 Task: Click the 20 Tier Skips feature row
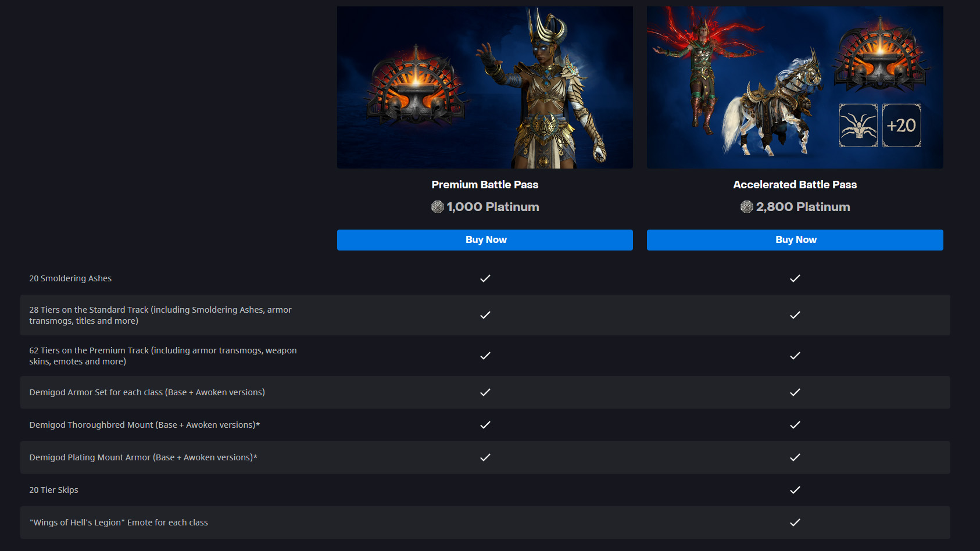[485, 490]
